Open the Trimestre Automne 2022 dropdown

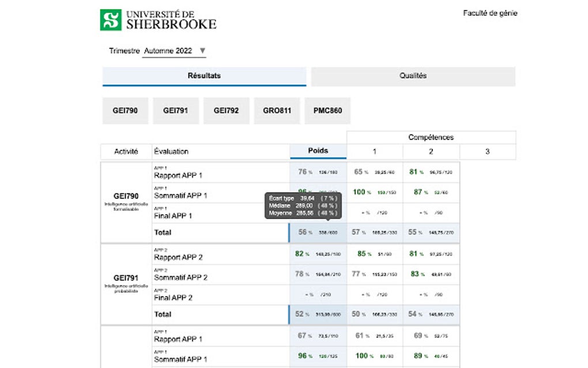tap(174, 51)
